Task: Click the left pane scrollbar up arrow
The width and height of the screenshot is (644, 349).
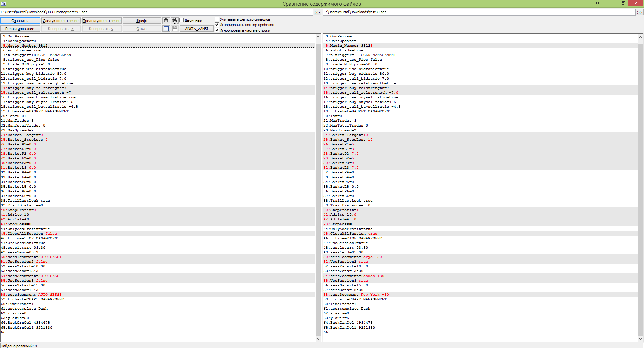Action: click(x=318, y=37)
